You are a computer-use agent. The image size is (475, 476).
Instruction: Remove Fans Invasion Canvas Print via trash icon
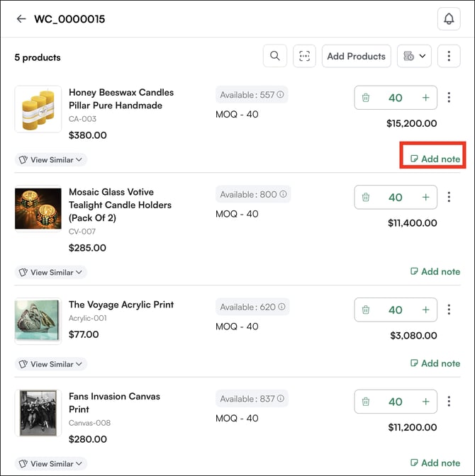[x=366, y=402]
